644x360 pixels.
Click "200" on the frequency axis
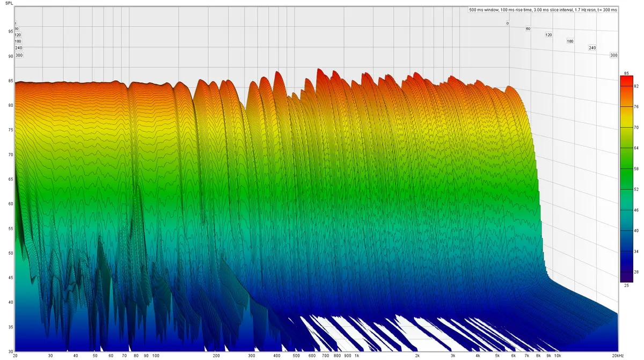(216, 356)
